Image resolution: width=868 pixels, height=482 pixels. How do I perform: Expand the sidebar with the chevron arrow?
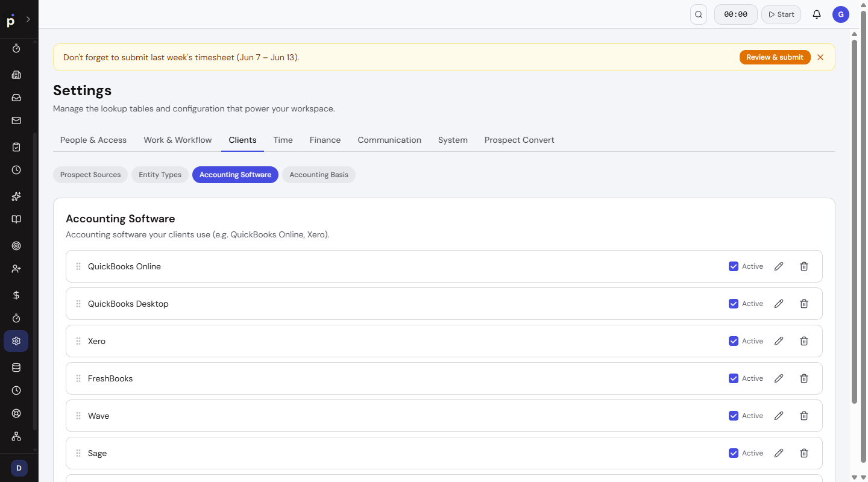point(28,20)
